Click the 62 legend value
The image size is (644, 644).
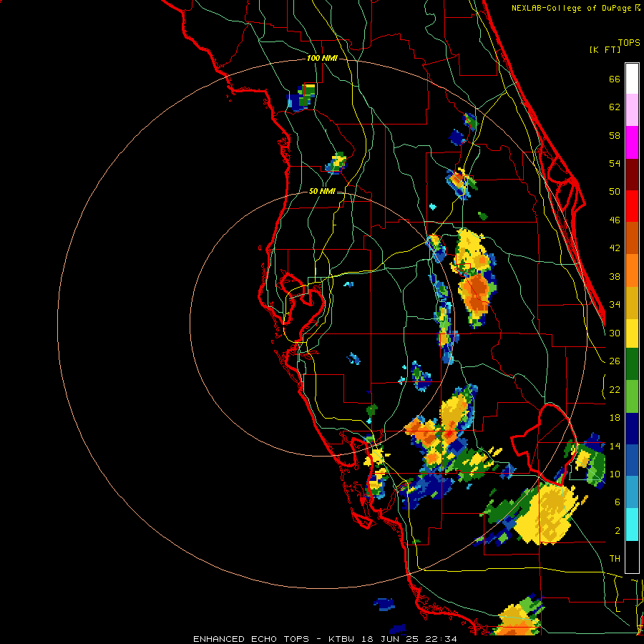point(615,107)
